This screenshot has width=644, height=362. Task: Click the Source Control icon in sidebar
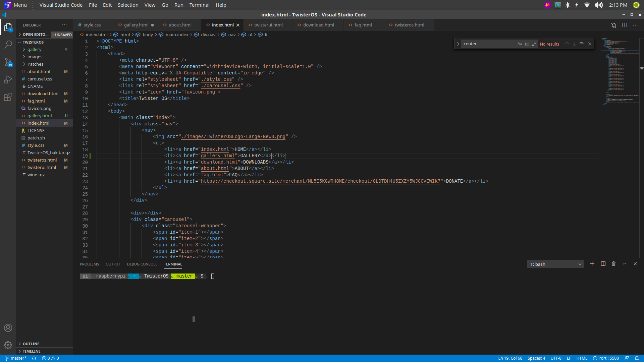coord(8,63)
